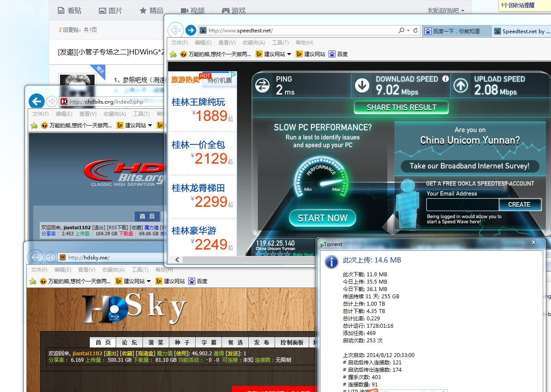Select 视频 tab on Tieba page
The height and width of the screenshot is (392, 551).
[x=193, y=10]
